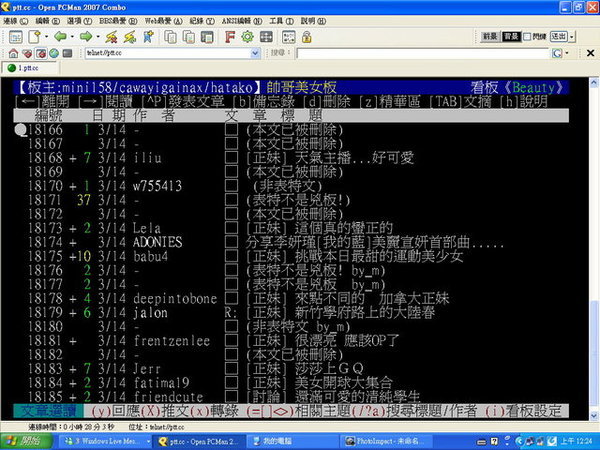Click the black X icon beside search
Image resolution: width=600 pixels, height=450 pixels.
[590, 53]
